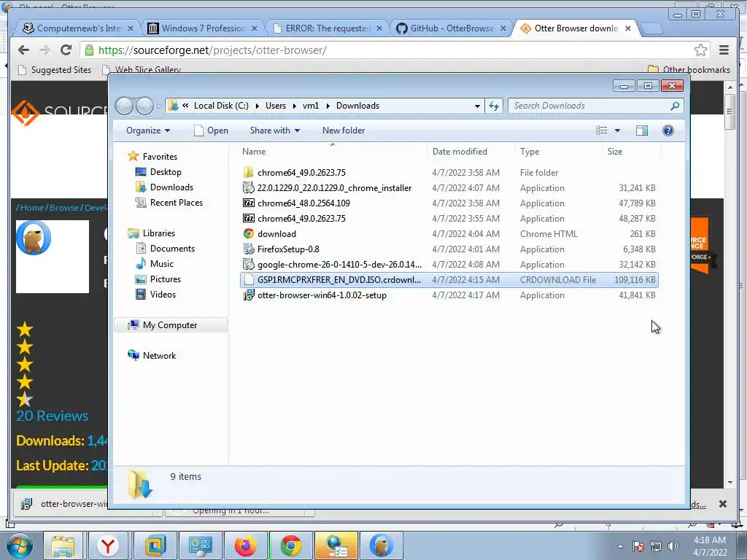747x560 pixels.
Task: Switch to ERROR: The requested tab
Action: click(x=328, y=28)
